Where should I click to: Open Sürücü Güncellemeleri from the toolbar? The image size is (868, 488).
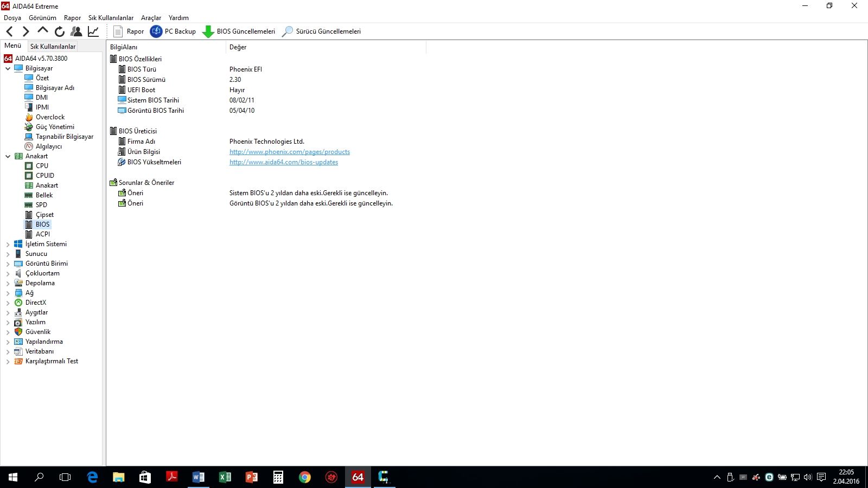point(321,31)
